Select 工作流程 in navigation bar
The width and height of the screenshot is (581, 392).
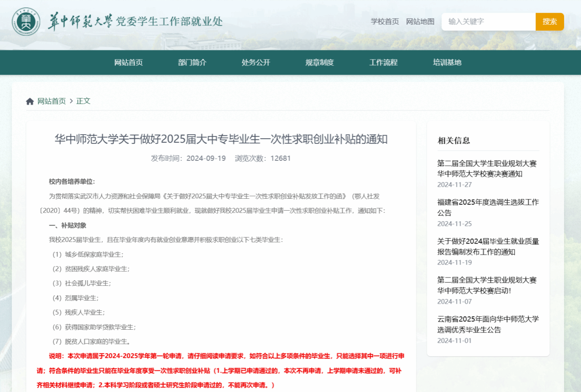tap(383, 63)
